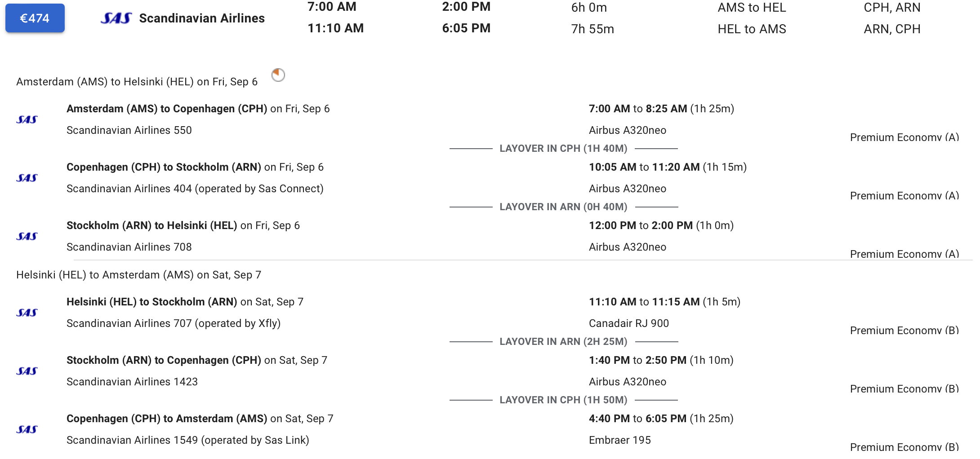Click the Scandinavian Airlines 550 flight number

(129, 130)
